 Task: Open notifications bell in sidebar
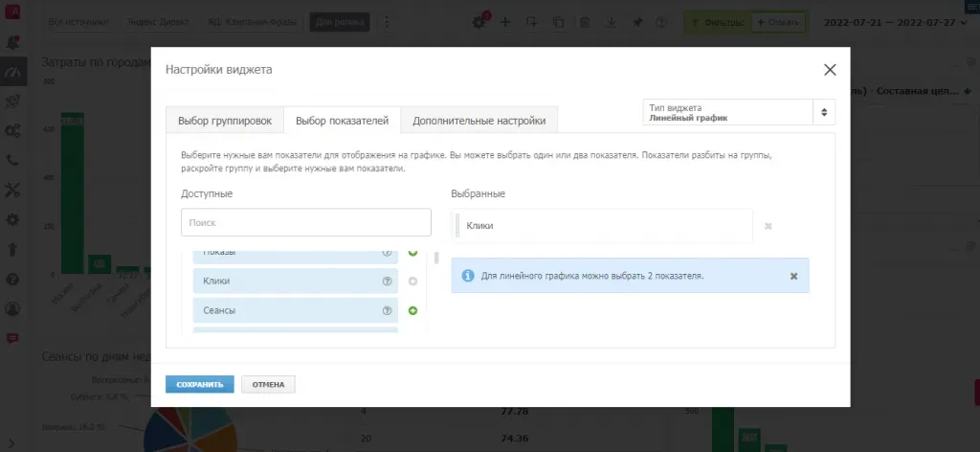point(12,42)
